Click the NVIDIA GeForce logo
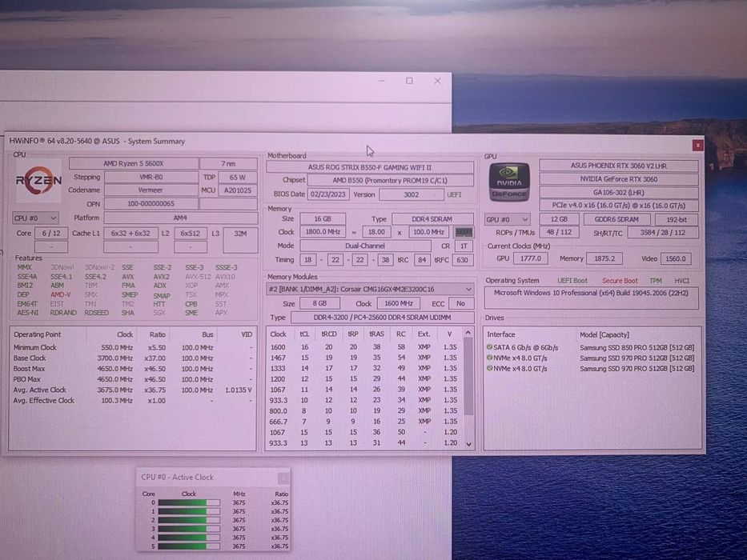This screenshot has width=747, height=560. pyautogui.click(x=508, y=182)
